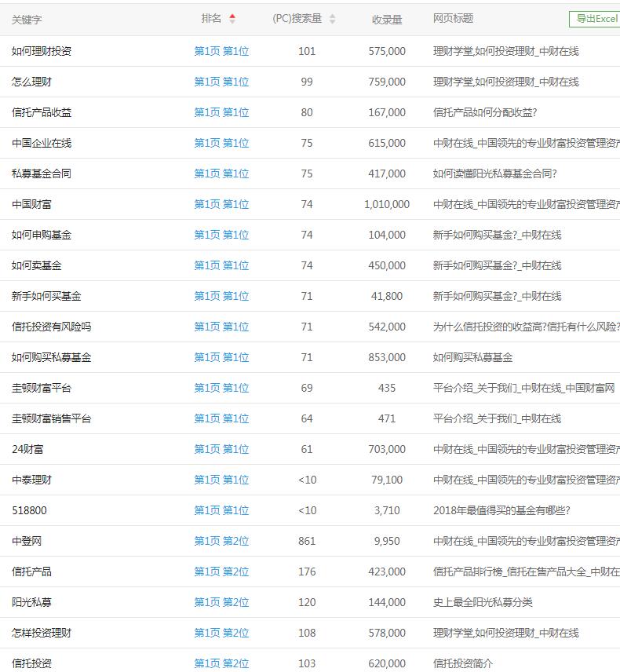Click the keyword 阳光私募

coord(32,602)
